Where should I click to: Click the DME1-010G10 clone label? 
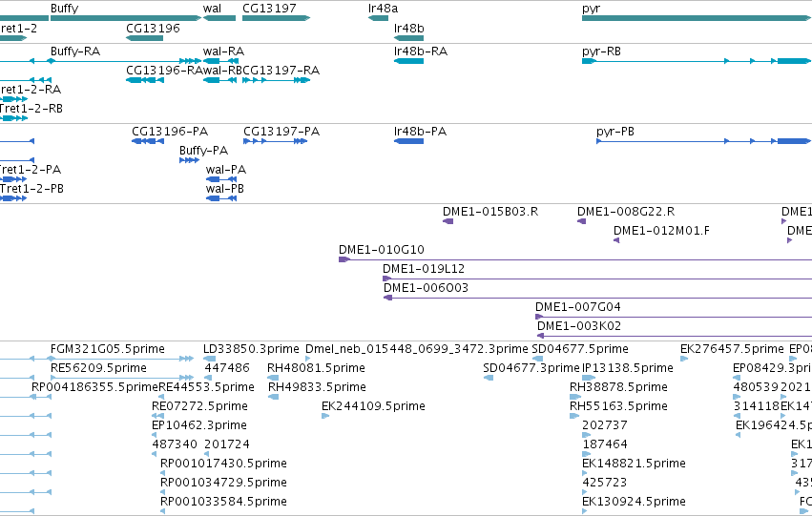(382, 250)
